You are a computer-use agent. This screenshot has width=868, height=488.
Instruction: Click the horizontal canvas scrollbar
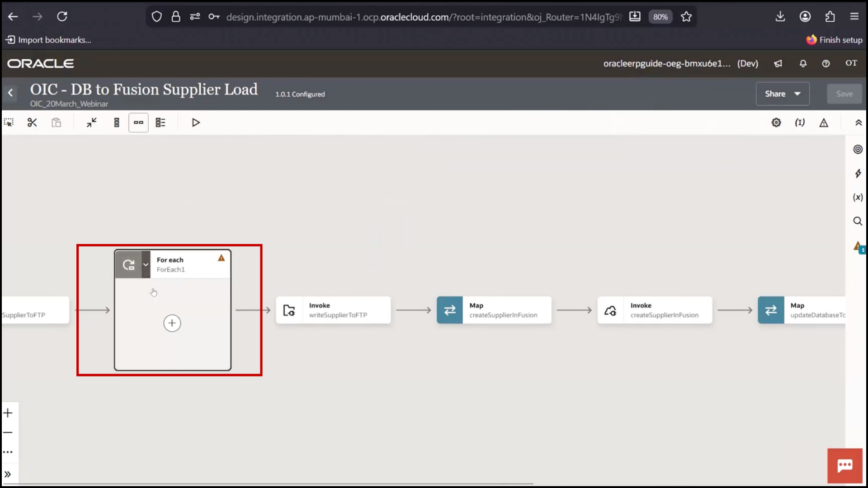coord(268,484)
